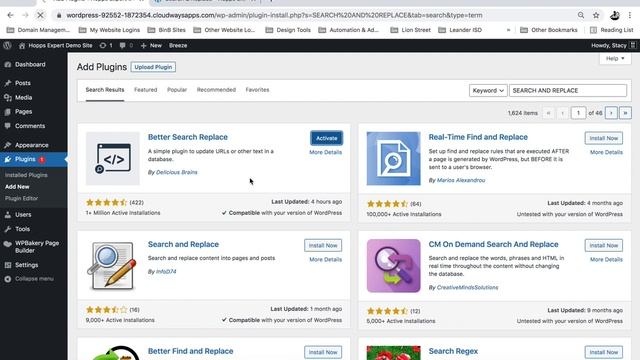The image size is (640, 360).
Task: Click Real-Time Find and Replace thumbnail
Action: [393, 158]
